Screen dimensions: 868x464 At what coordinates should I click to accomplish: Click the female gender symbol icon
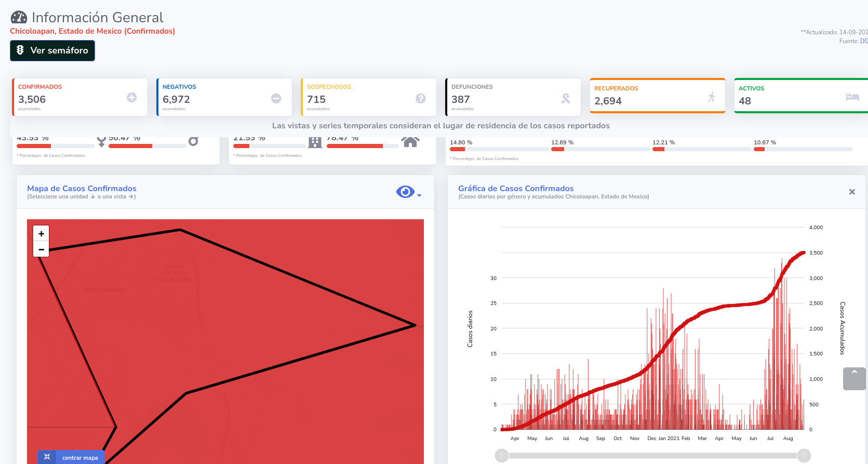click(101, 141)
